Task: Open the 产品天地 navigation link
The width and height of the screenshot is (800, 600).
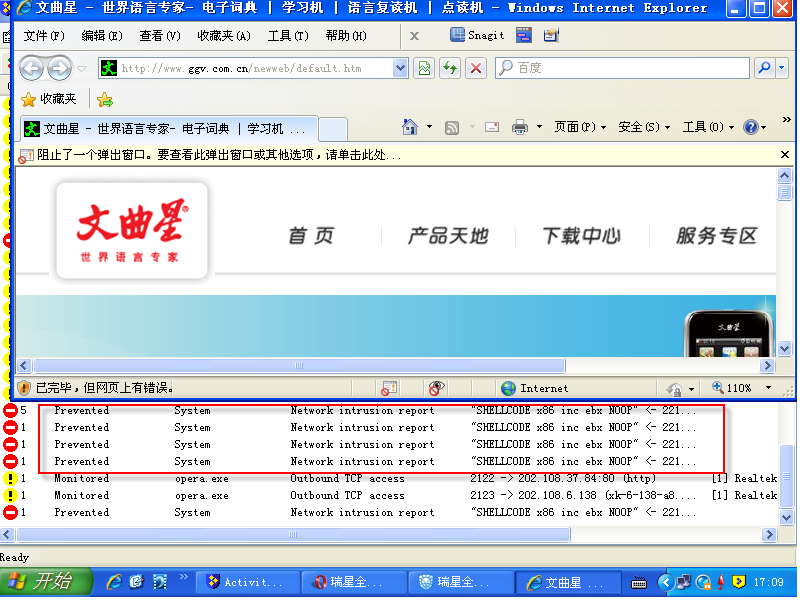Action: [x=448, y=236]
